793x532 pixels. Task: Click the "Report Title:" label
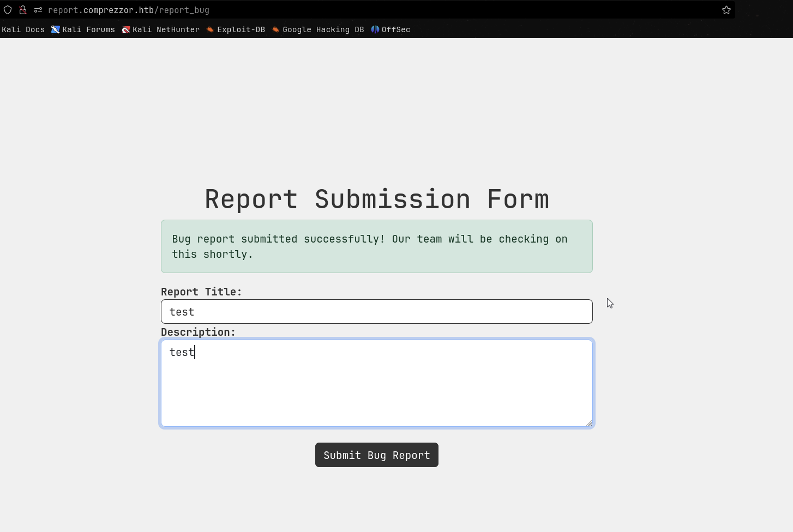pos(201,292)
